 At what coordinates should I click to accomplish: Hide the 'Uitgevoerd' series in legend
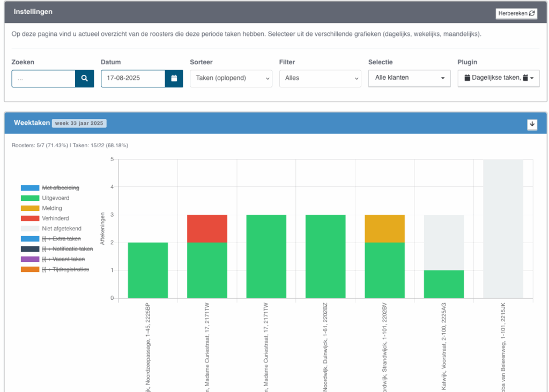point(55,198)
